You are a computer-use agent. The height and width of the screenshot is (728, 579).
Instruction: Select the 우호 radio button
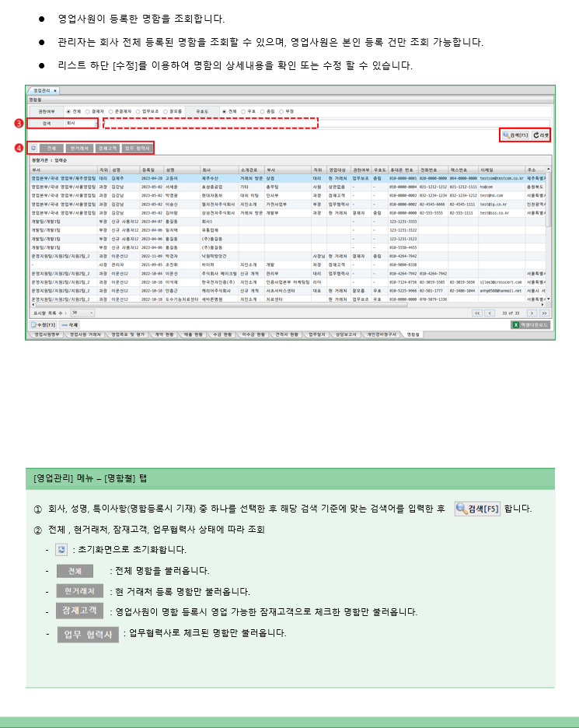click(243, 111)
